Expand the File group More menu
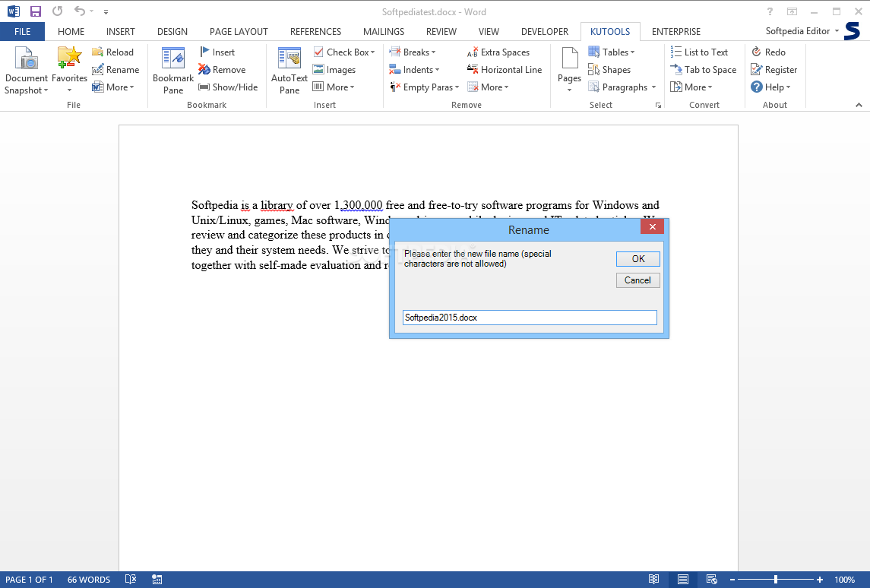Image resolution: width=870 pixels, height=588 pixels. [113, 87]
